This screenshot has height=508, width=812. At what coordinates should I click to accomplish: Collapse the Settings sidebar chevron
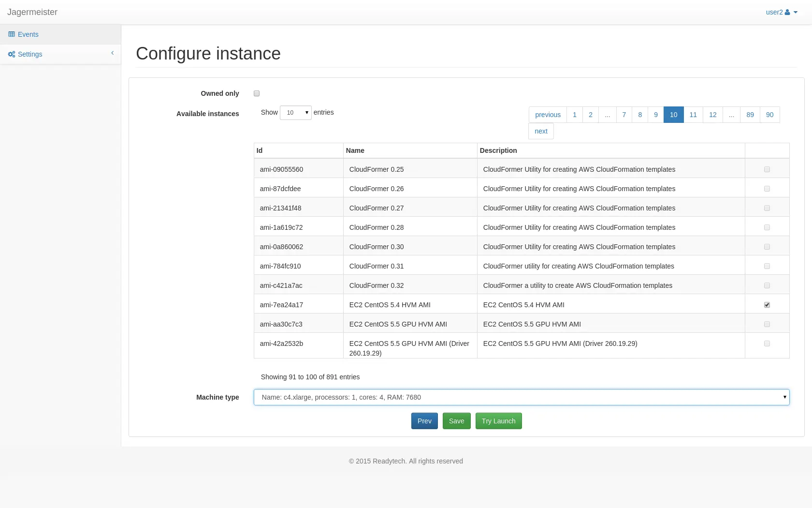pyautogui.click(x=113, y=53)
